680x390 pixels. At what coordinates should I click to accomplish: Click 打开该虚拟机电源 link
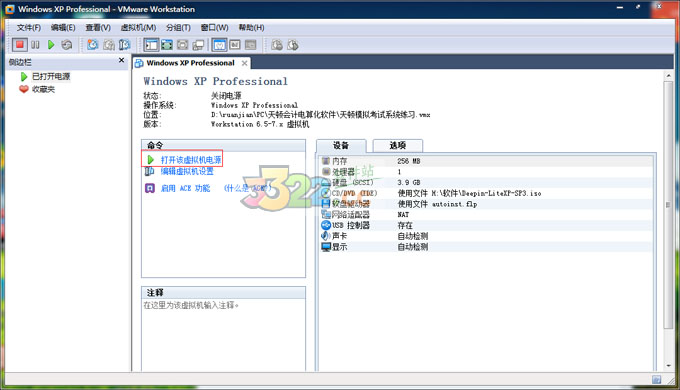click(191, 160)
